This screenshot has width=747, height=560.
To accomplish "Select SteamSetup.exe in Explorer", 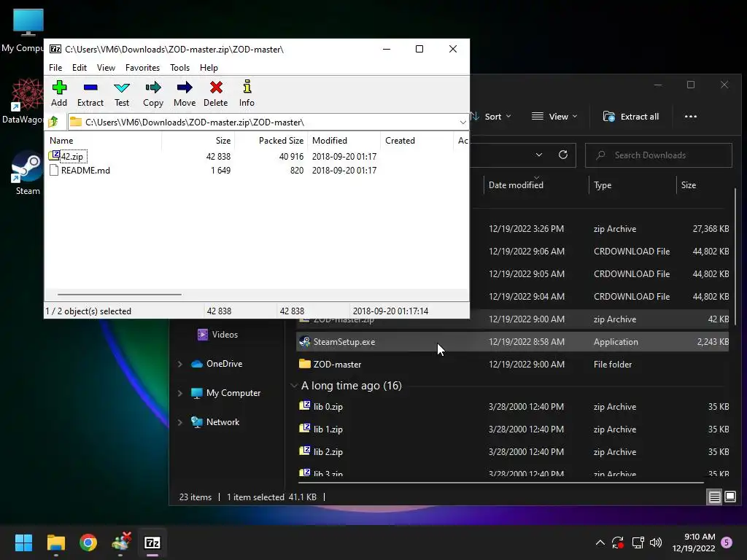I will [x=512, y=342].
